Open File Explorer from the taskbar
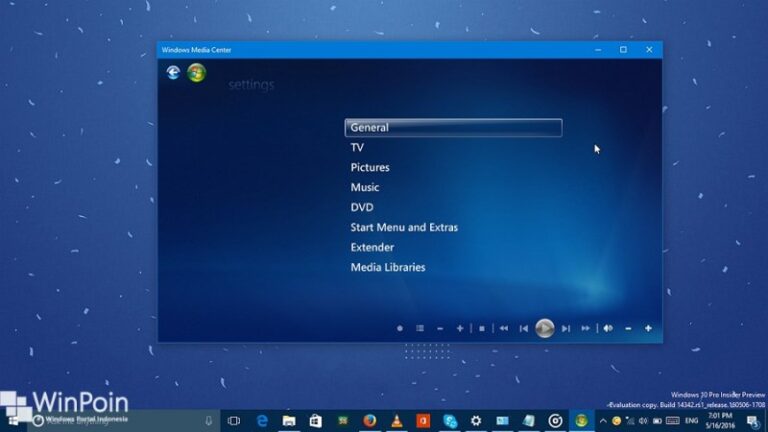 pyautogui.click(x=289, y=421)
